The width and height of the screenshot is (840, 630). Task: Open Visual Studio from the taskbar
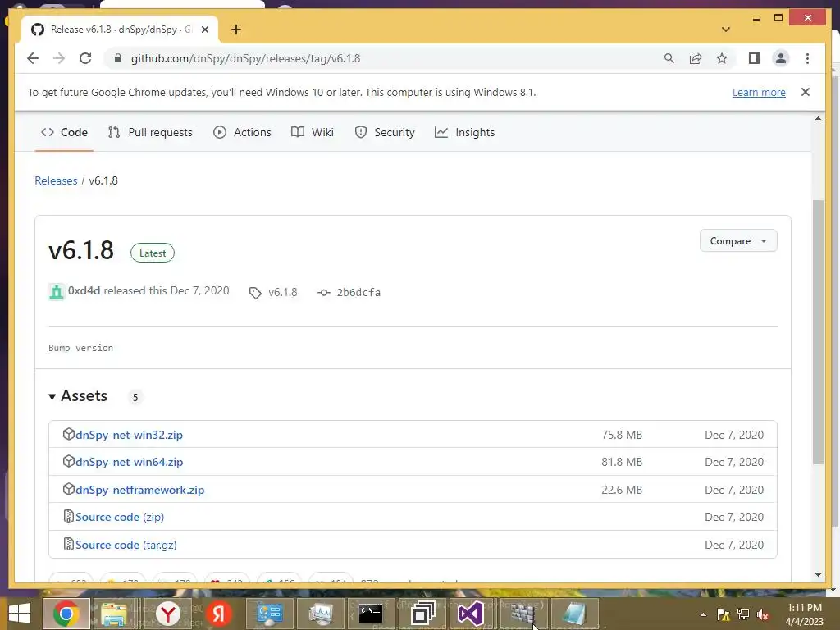(470, 614)
